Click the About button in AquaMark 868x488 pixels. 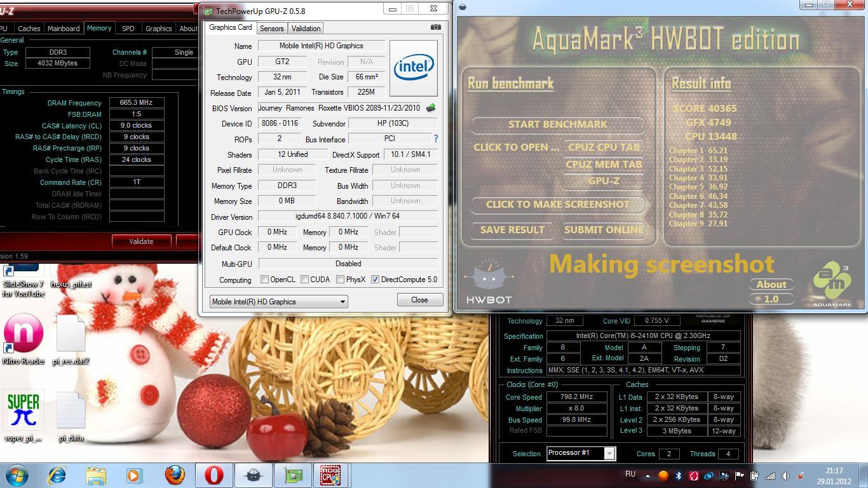pyautogui.click(x=771, y=285)
